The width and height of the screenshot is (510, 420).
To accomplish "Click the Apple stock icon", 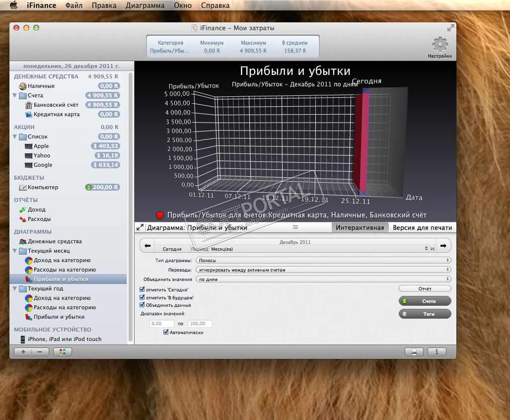I will click(29, 146).
